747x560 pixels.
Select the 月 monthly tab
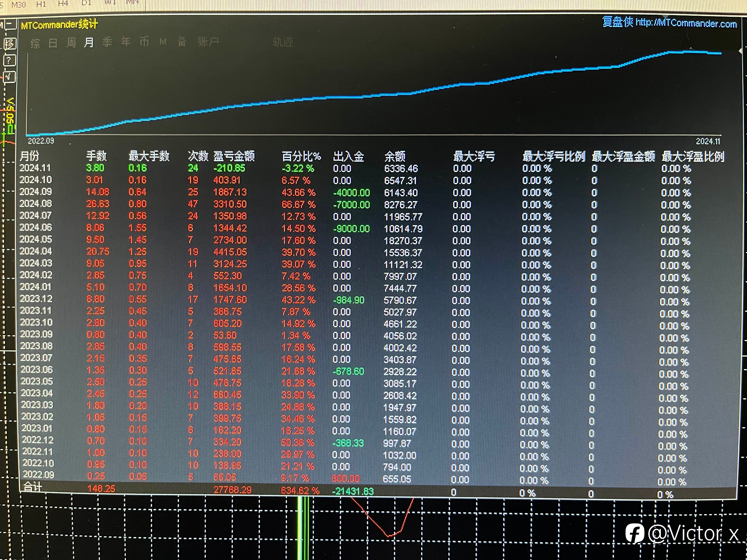[x=89, y=43]
